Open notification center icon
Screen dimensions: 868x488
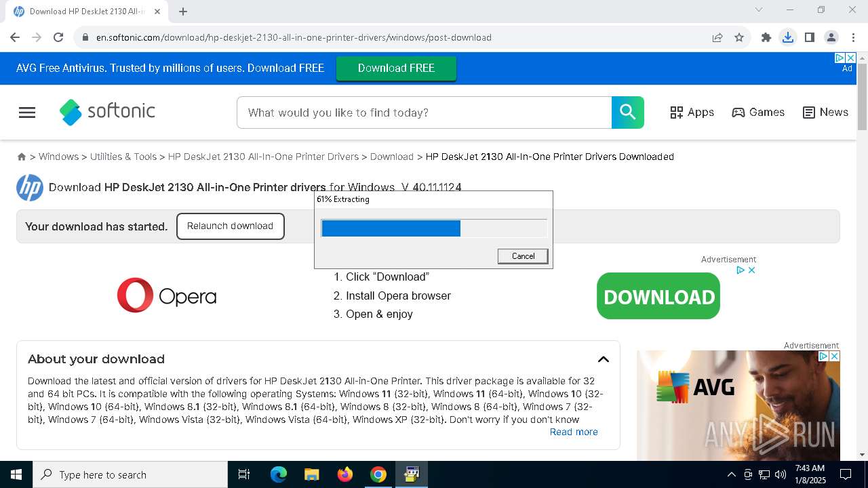pos(846,474)
